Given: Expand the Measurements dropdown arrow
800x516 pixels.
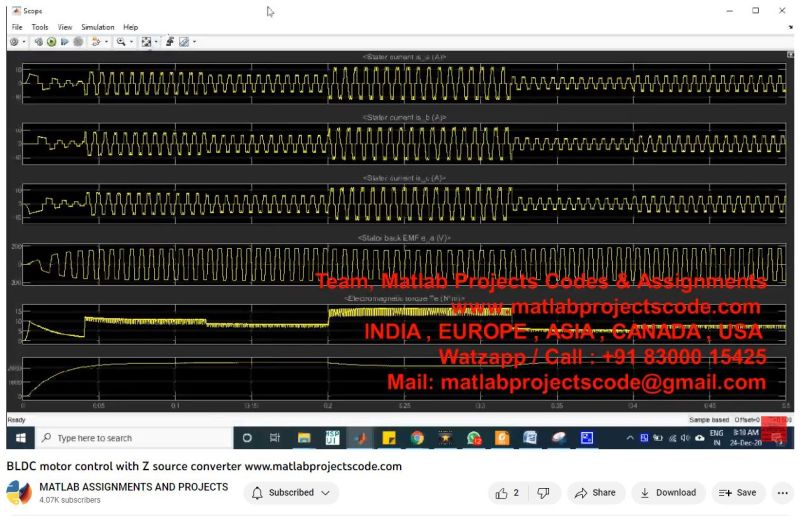Looking at the screenshot, I should coord(194,42).
